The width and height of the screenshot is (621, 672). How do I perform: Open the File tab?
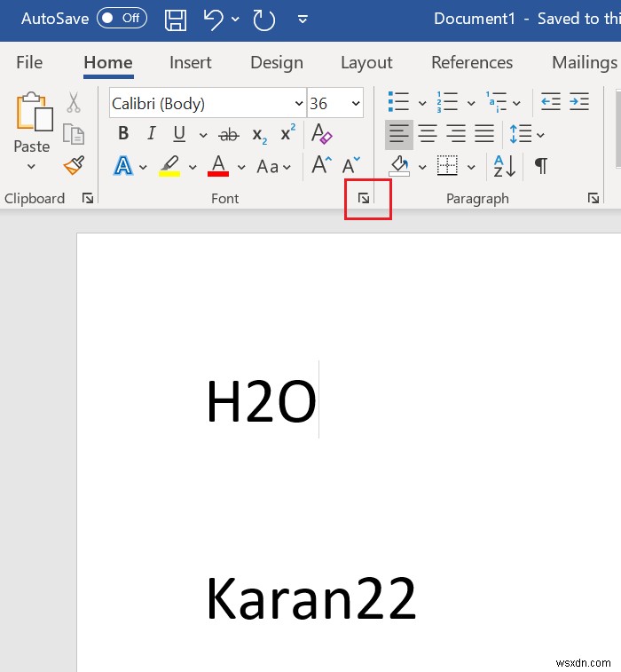pos(29,62)
